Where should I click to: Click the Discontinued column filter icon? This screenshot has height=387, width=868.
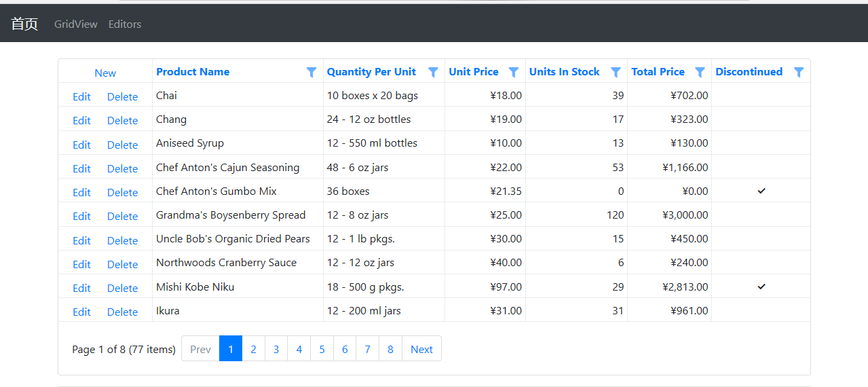coord(799,72)
